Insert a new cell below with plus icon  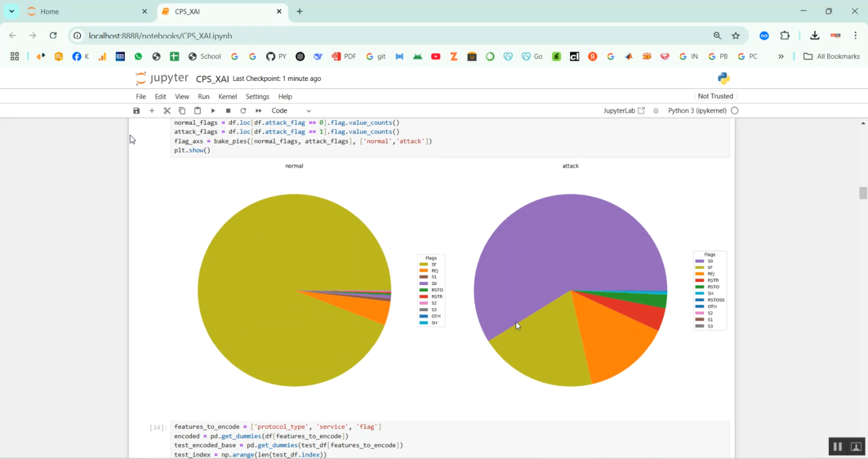tap(152, 110)
